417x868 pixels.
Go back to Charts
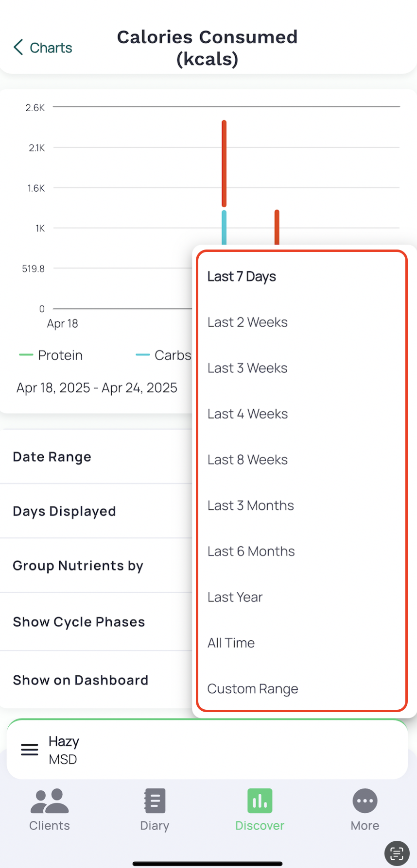[43, 48]
